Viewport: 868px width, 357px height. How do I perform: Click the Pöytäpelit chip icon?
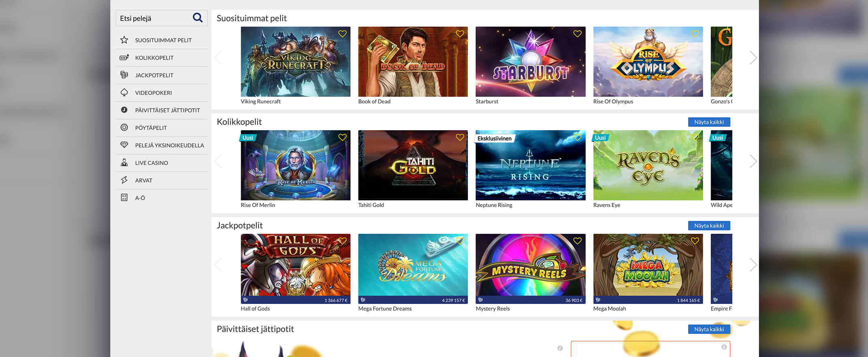(x=124, y=127)
